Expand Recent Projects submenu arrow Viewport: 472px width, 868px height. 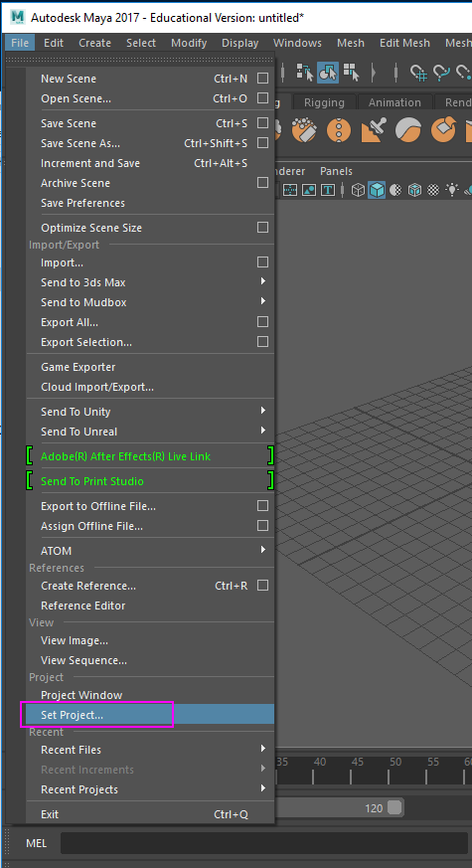263,788
